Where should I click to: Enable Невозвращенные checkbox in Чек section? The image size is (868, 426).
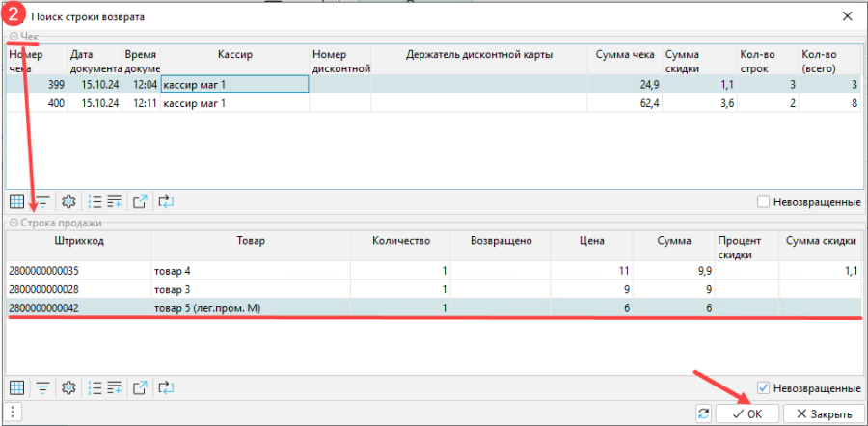pyautogui.click(x=764, y=202)
